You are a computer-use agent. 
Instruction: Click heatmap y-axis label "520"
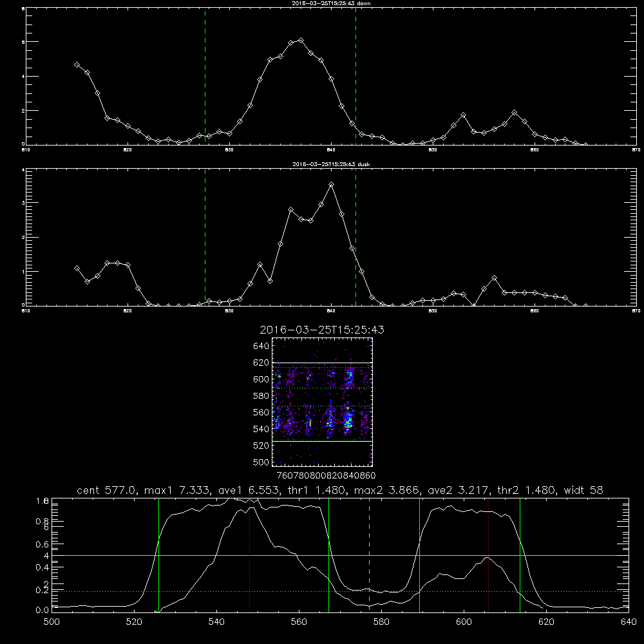point(261,446)
